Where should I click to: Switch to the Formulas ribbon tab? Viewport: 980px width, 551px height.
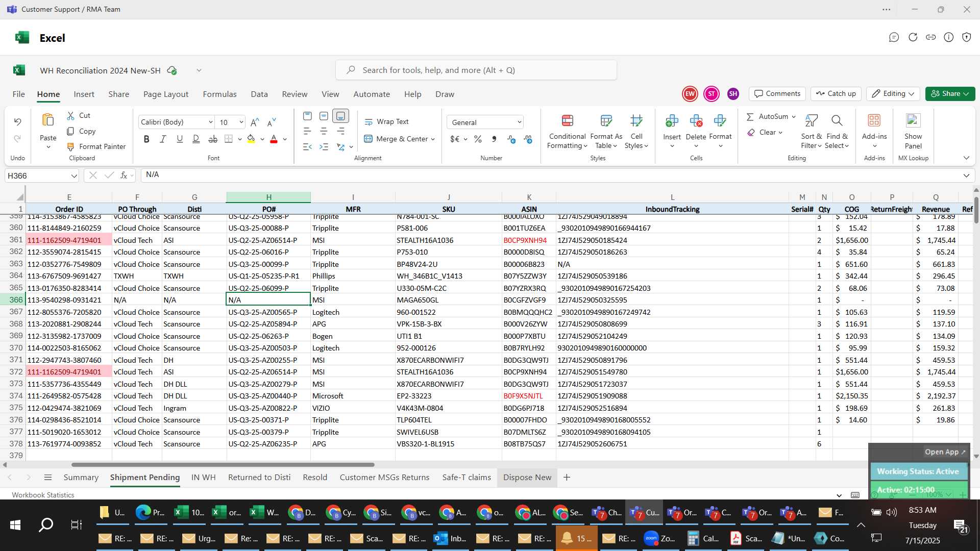(x=219, y=94)
